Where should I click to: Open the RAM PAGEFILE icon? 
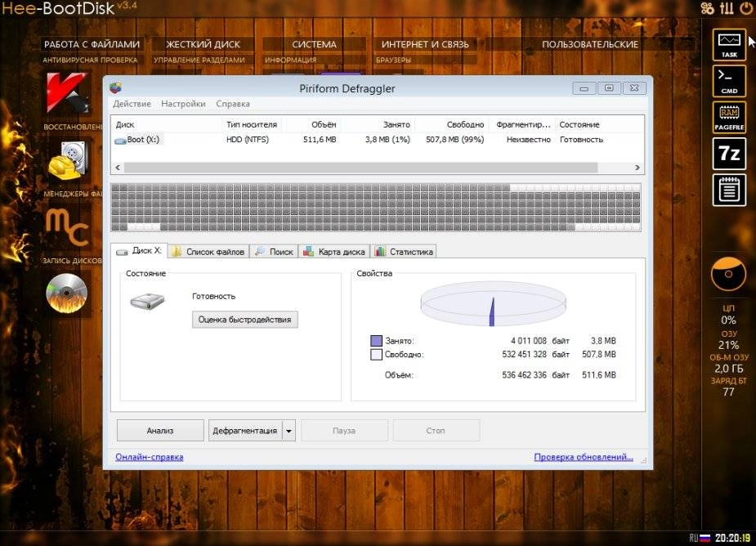point(729,117)
